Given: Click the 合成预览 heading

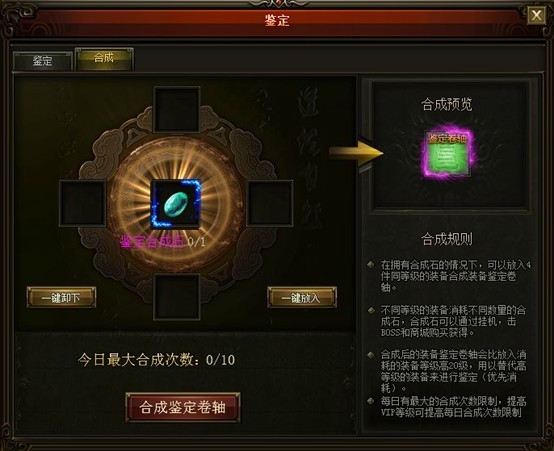Looking at the screenshot, I should tap(447, 105).
